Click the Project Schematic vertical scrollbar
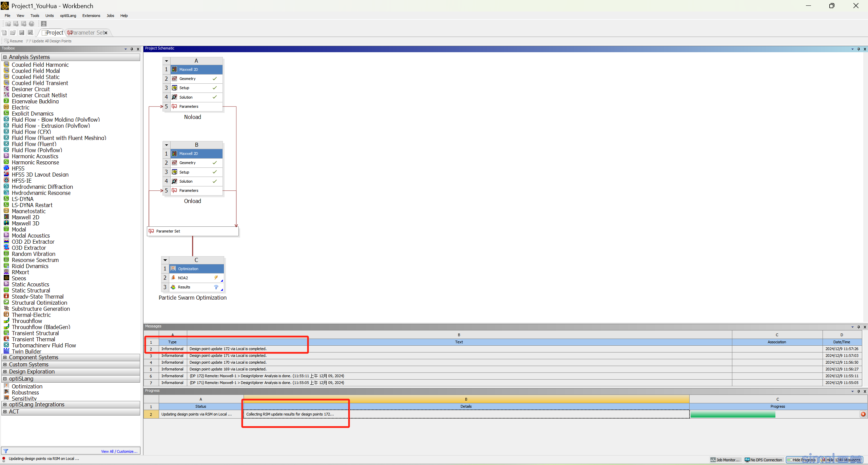 [x=865, y=186]
